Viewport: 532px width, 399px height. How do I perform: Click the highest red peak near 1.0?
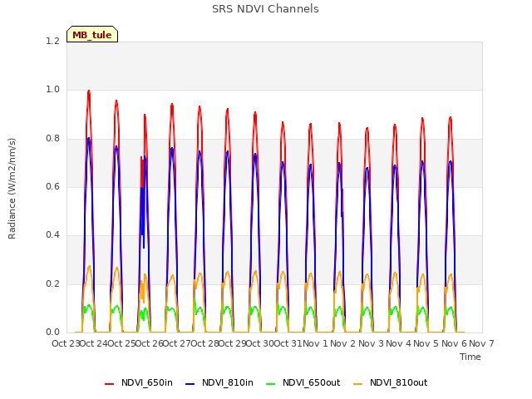pos(89,91)
